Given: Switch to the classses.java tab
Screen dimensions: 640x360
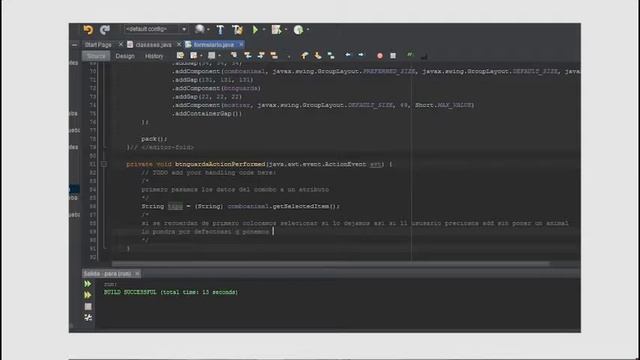Looking at the screenshot, I should point(153,44).
